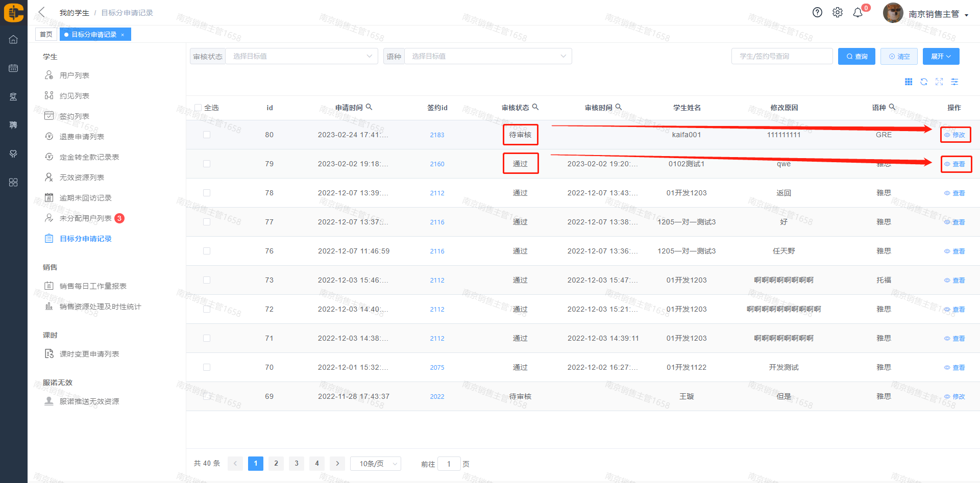Click the blue 查询 search button

click(856, 56)
